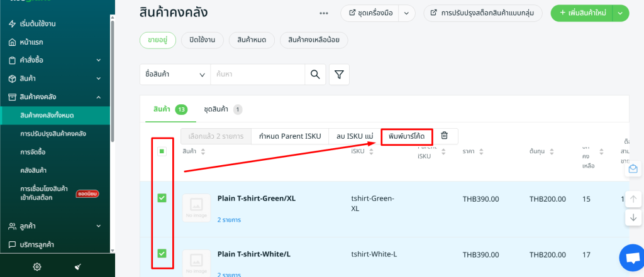Click the mail envelope icon on right
The height and width of the screenshot is (277, 644).
633,169
